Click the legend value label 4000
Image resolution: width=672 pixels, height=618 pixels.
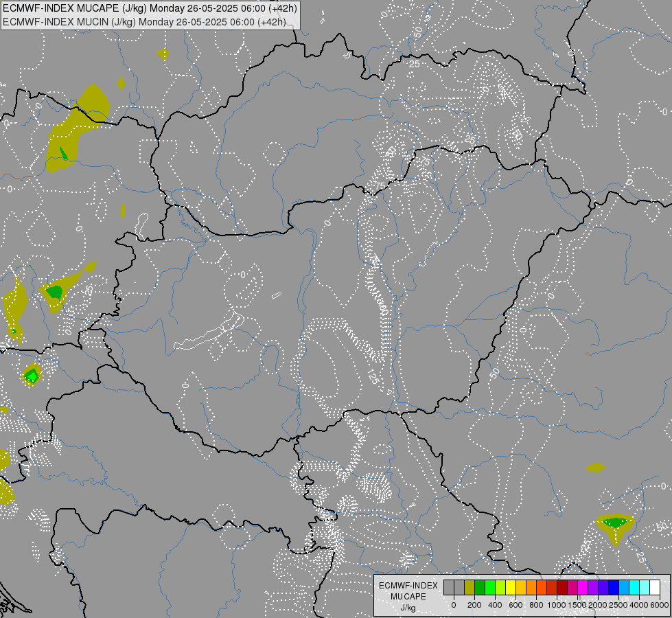click(639, 605)
